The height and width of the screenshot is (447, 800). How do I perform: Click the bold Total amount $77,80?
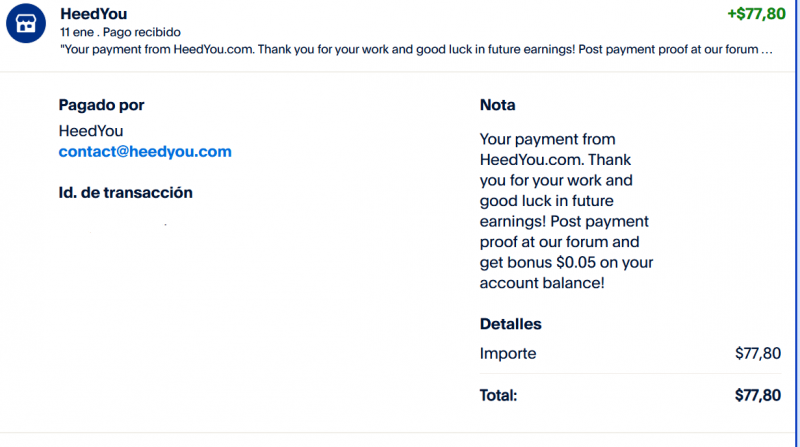click(x=757, y=395)
